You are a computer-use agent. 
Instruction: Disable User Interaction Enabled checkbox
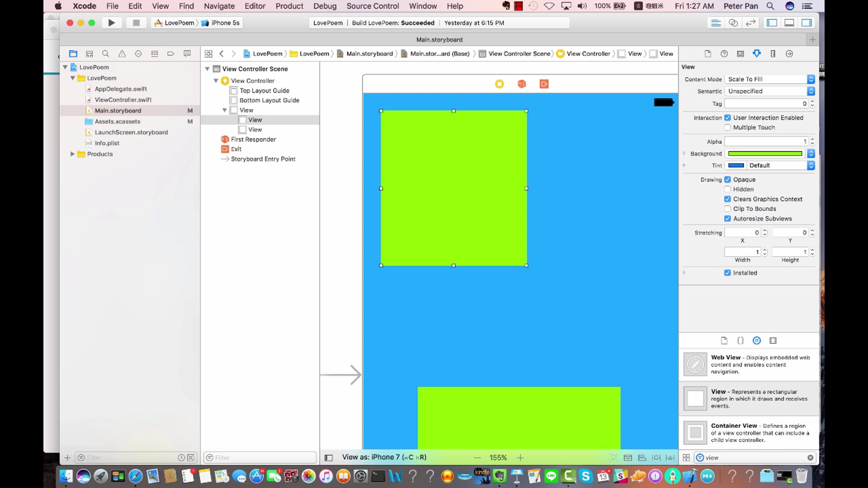[727, 117]
